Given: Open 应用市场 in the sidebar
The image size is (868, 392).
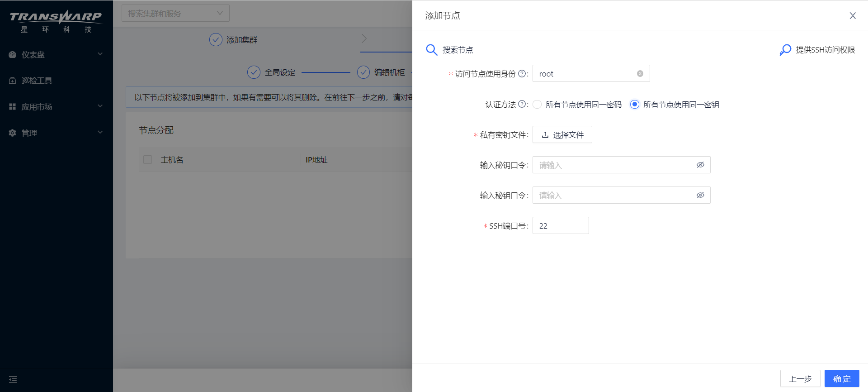Looking at the screenshot, I should [57, 106].
